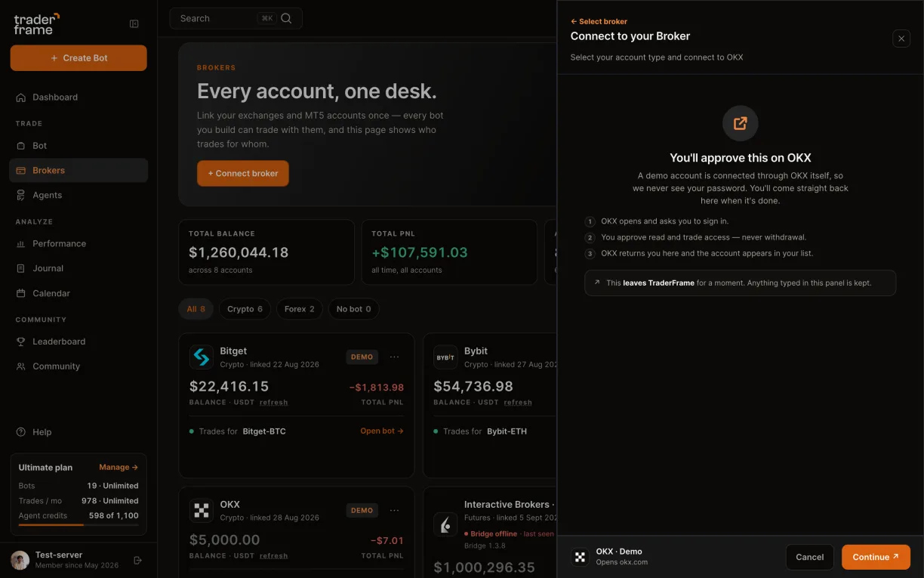Image resolution: width=924 pixels, height=578 pixels.
Task: Click the Test-server user avatar
Action: pos(20,560)
